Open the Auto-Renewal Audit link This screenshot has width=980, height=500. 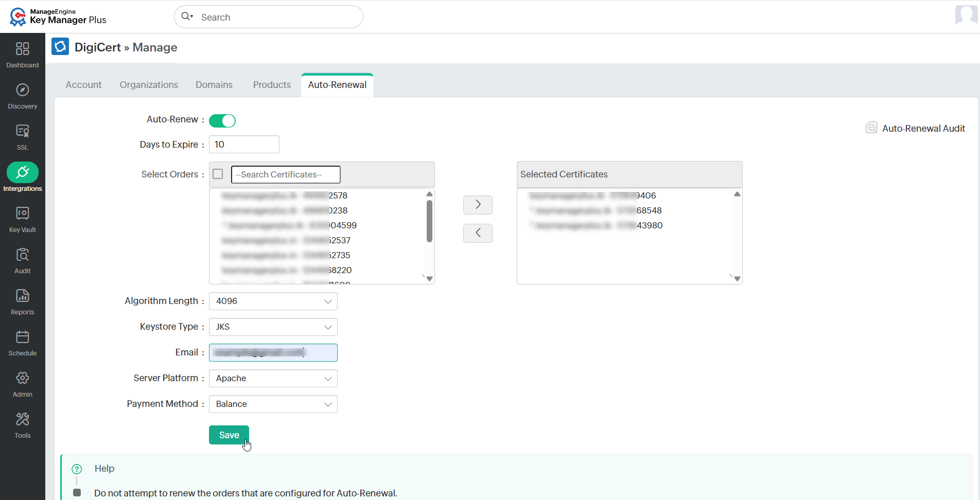[x=923, y=129]
